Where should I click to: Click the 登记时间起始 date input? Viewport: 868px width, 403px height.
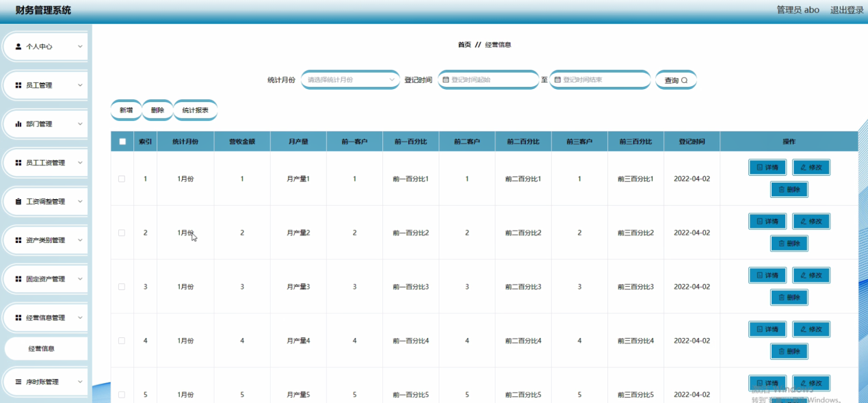pyautogui.click(x=488, y=79)
